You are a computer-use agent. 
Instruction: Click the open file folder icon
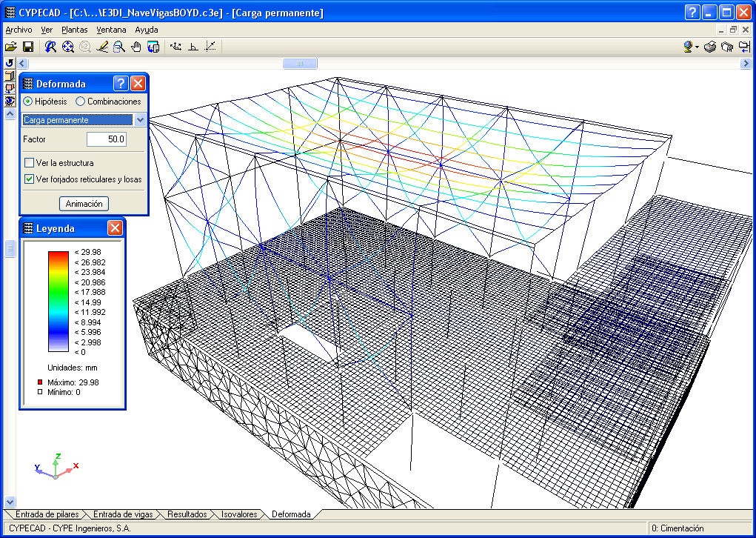click(10, 47)
